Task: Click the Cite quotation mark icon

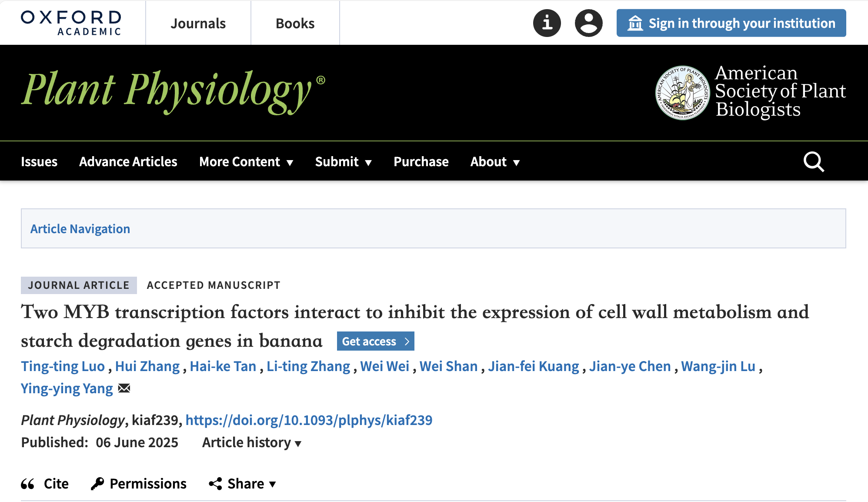Action: click(x=28, y=484)
